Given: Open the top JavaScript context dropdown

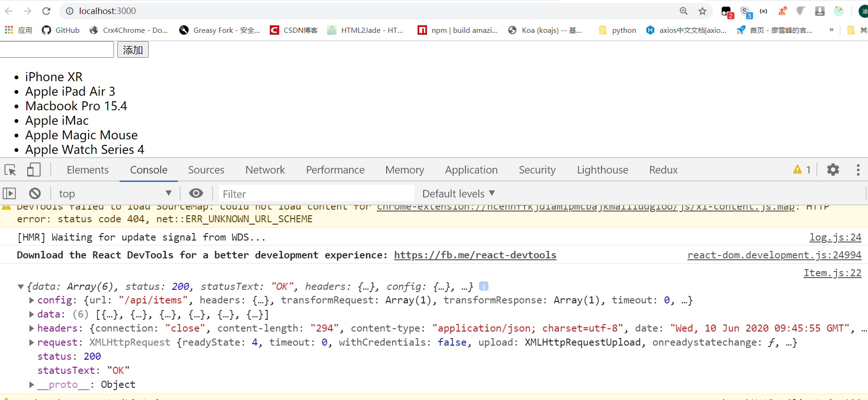Looking at the screenshot, I should 115,193.
